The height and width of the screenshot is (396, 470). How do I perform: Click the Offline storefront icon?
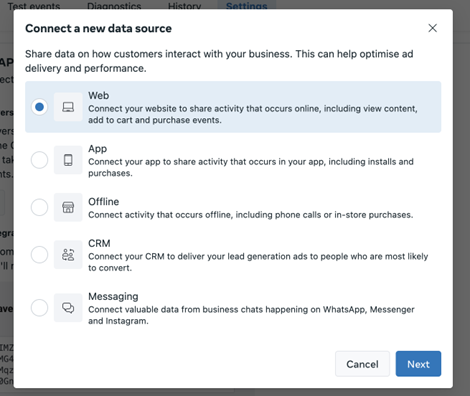coord(68,207)
